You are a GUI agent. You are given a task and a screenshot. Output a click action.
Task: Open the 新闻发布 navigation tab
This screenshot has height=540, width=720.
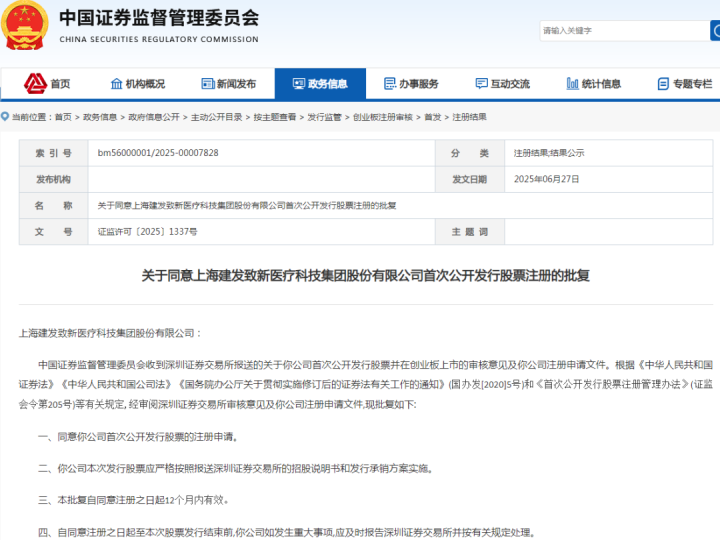(x=229, y=84)
